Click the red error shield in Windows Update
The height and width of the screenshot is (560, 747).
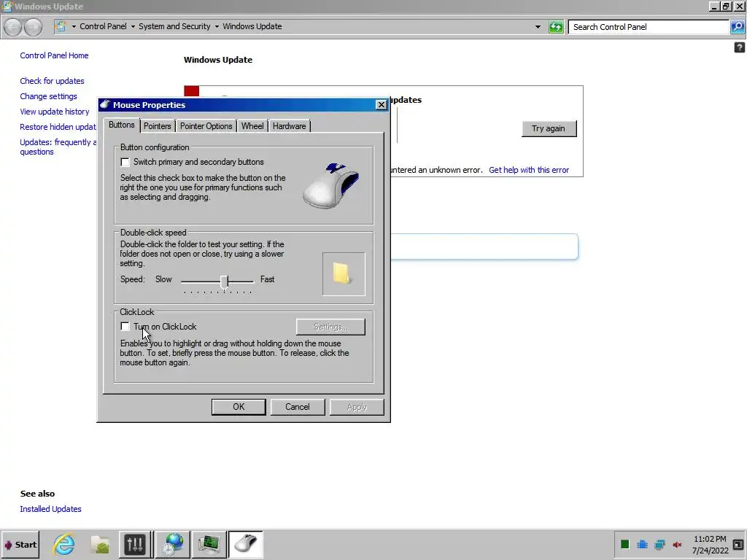pyautogui.click(x=192, y=91)
